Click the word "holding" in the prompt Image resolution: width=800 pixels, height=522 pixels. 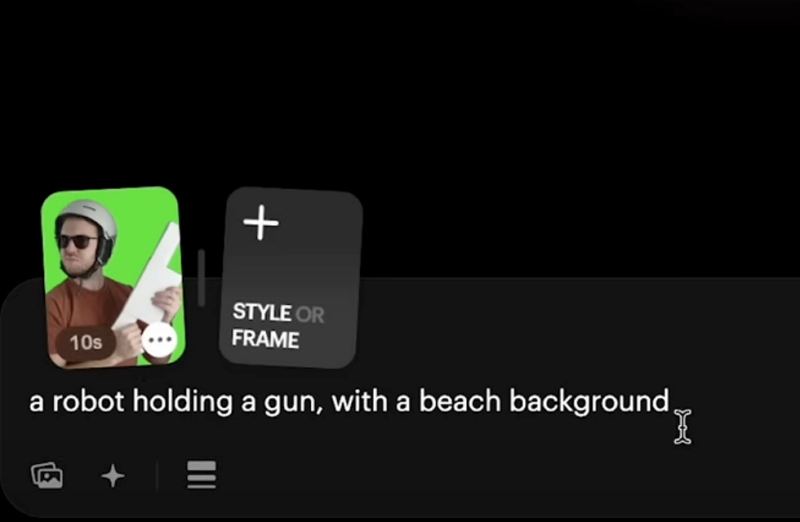tap(183, 403)
